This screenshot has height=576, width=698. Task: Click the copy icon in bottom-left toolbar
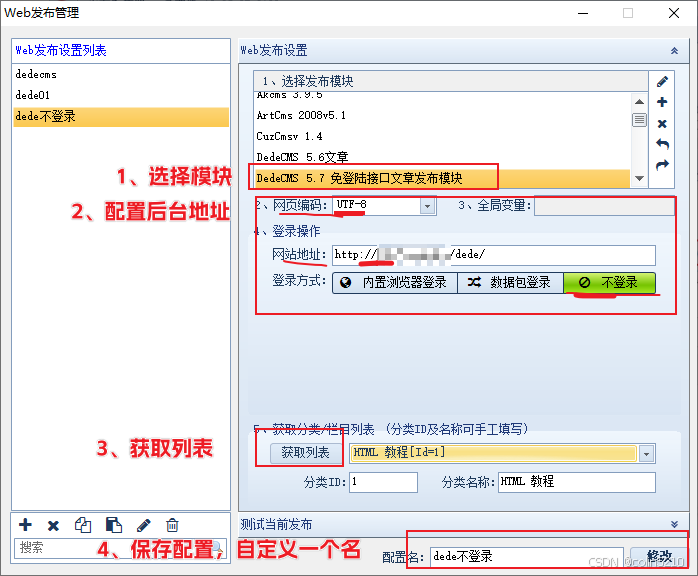[83, 525]
